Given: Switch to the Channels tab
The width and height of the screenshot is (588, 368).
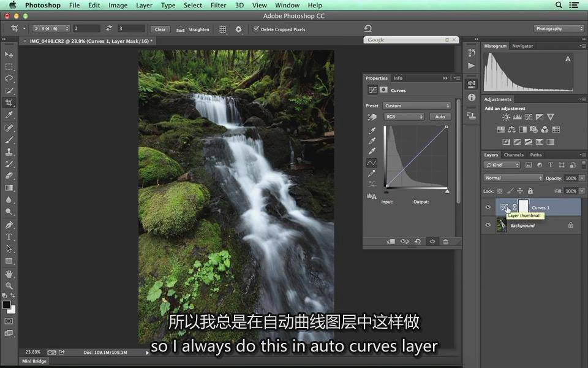Looking at the screenshot, I should point(513,155).
